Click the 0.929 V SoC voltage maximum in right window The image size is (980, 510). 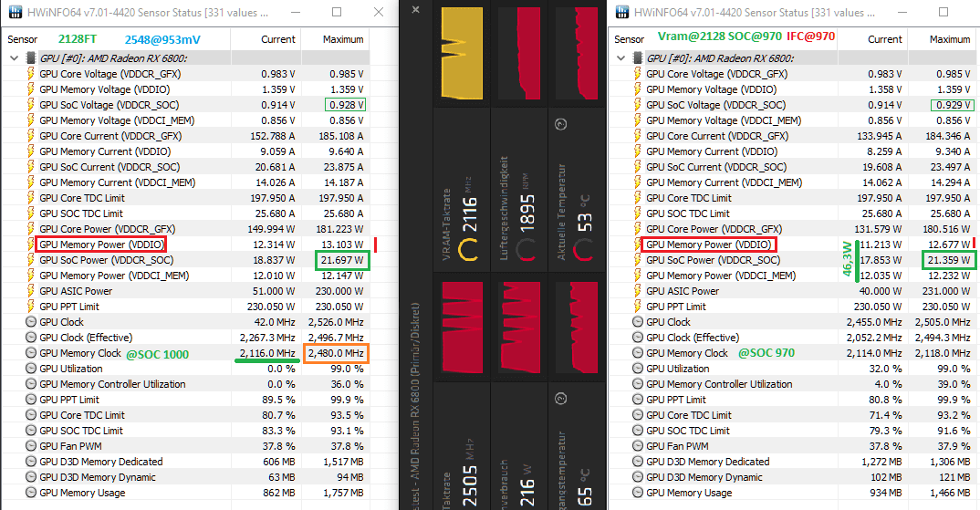951,105
